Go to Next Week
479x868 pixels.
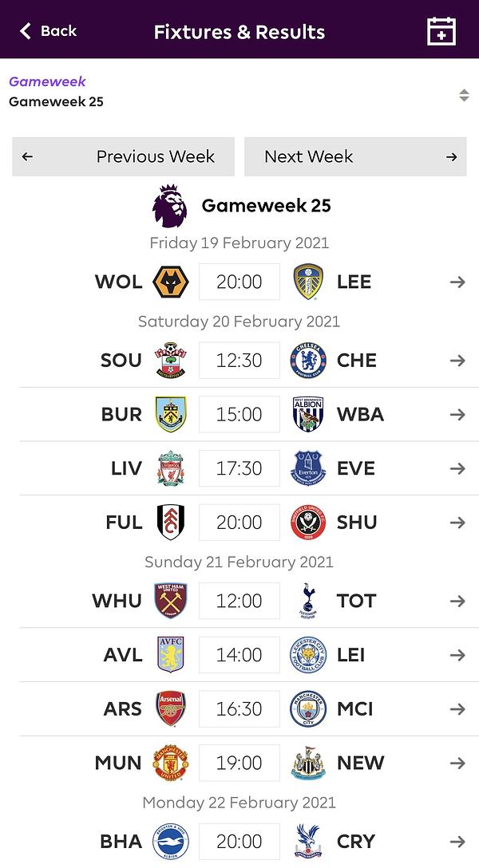(355, 156)
